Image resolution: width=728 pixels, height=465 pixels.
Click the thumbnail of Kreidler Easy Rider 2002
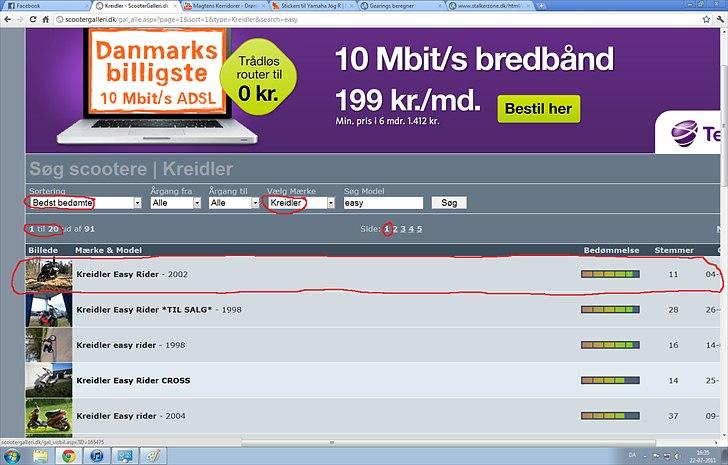[47, 274]
